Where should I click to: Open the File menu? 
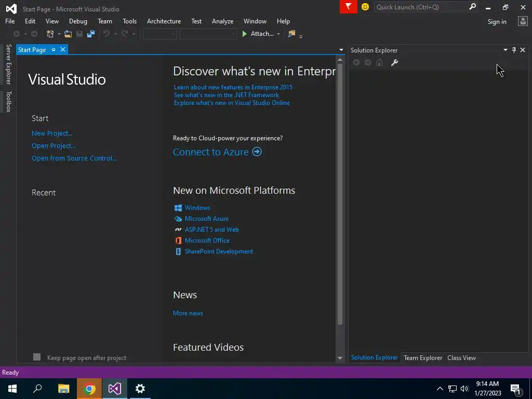10,21
